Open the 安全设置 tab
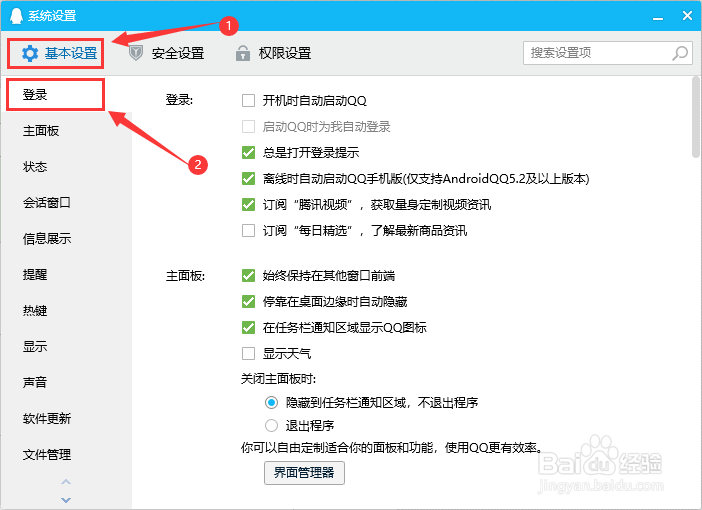The image size is (702, 510). coord(167,53)
